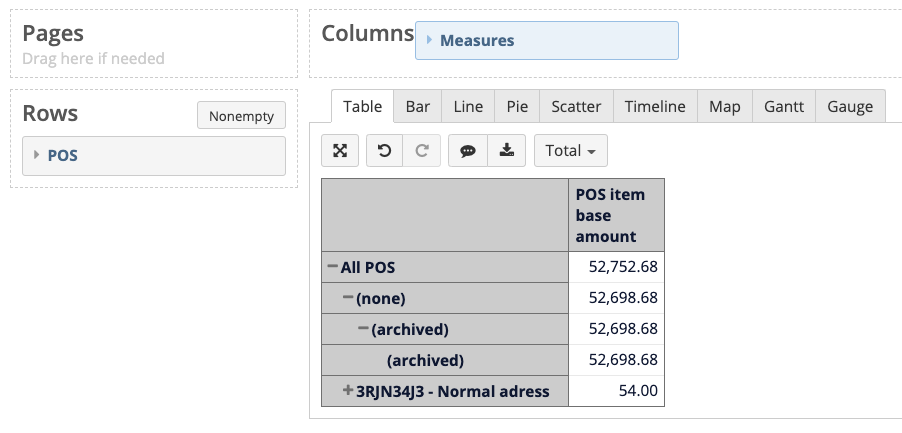Click the redo arrow icon
Screen dimensions: 902x433
422,151
